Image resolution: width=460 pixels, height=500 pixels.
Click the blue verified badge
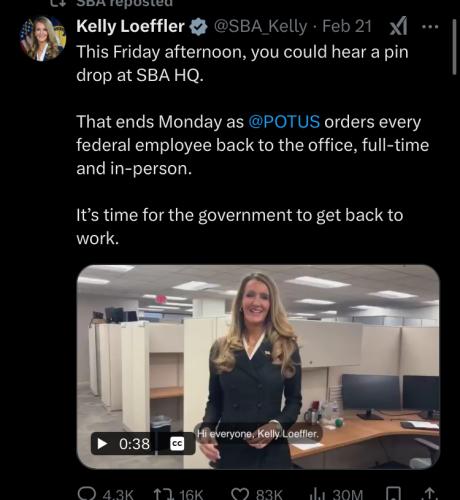(199, 27)
